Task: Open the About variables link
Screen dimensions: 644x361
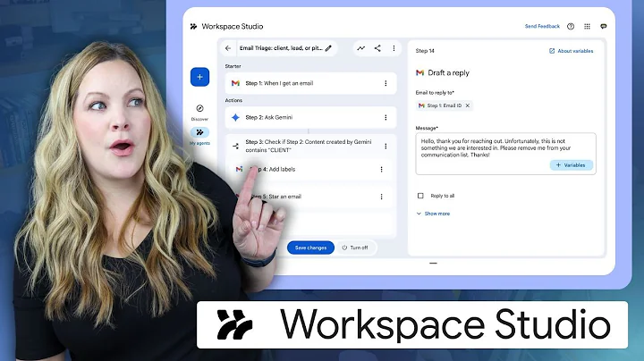Action: click(572, 51)
